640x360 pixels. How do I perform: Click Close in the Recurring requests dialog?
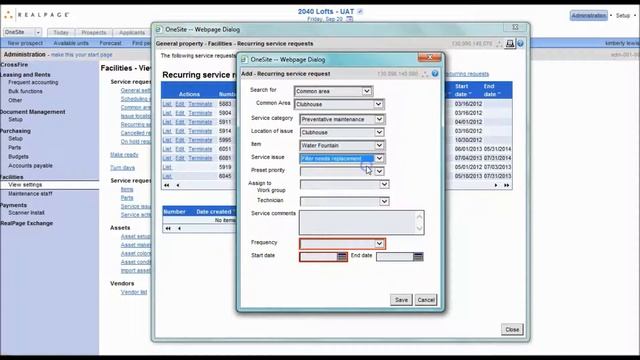pos(512,329)
